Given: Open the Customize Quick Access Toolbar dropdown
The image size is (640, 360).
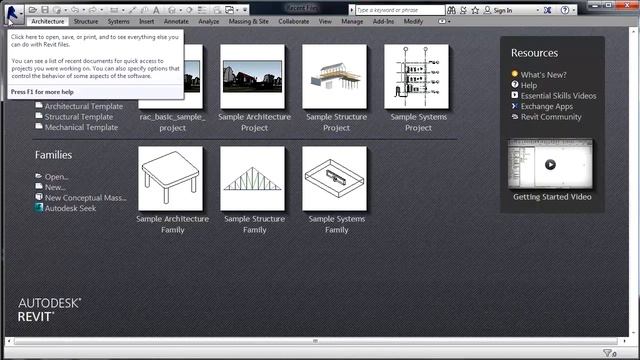Looking at the screenshot, I should click(245, 10).
